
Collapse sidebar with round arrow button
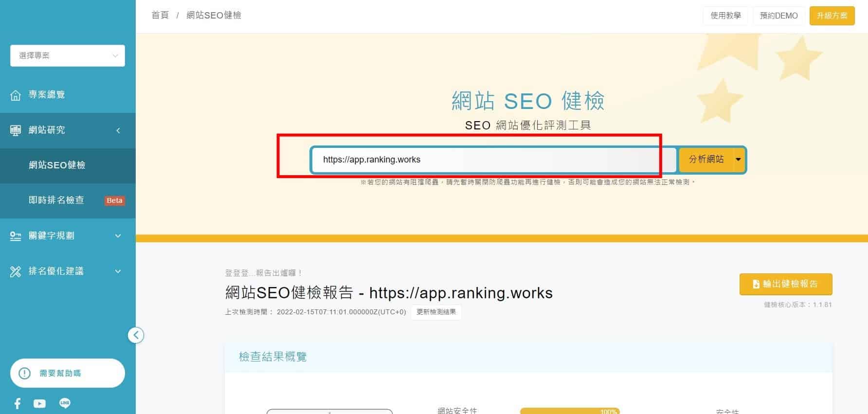pos(136,335)
